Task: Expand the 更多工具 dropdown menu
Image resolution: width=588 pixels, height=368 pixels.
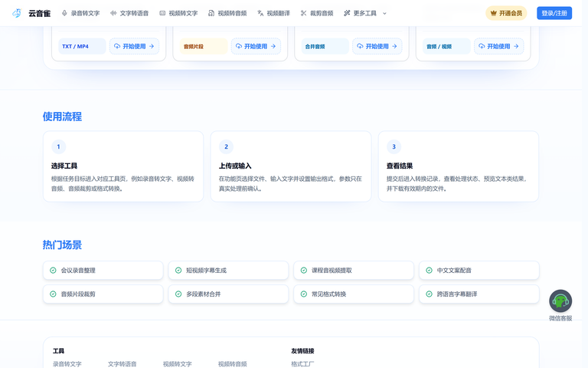Action: coord(365,13)
